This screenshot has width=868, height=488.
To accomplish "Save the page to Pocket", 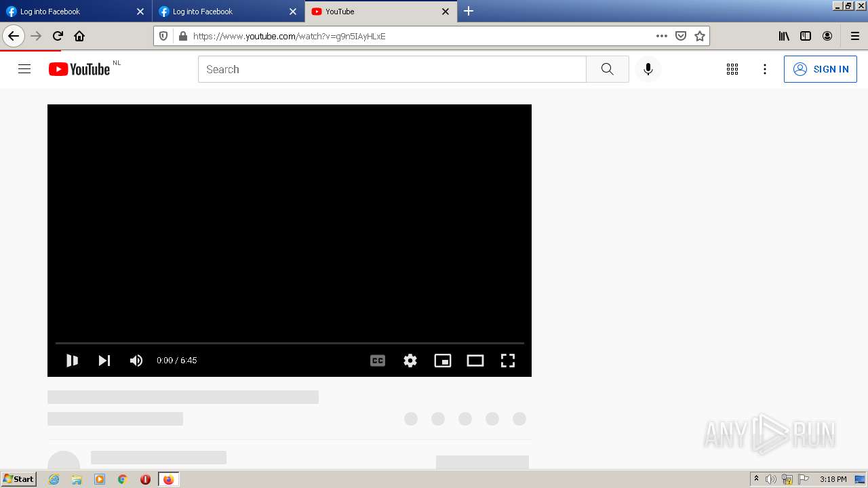I will [x=681, y=36].
